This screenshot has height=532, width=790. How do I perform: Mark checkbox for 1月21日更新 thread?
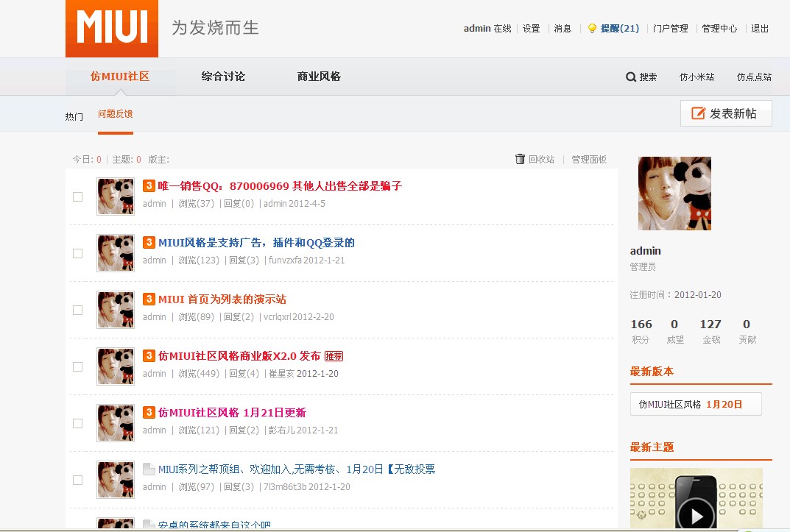(x=77, y=423)
